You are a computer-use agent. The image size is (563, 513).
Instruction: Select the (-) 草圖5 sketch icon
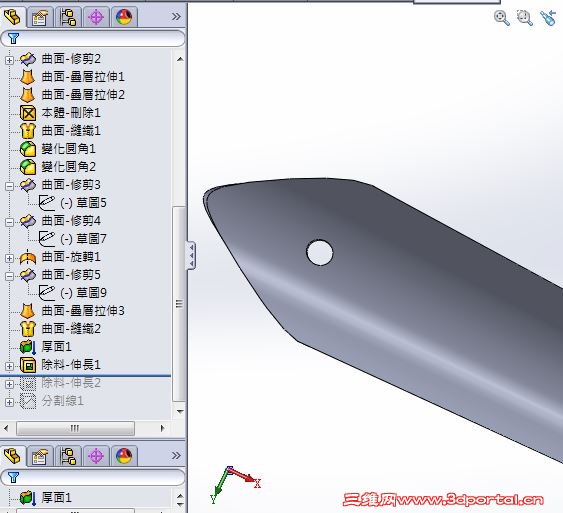point(47,202)
